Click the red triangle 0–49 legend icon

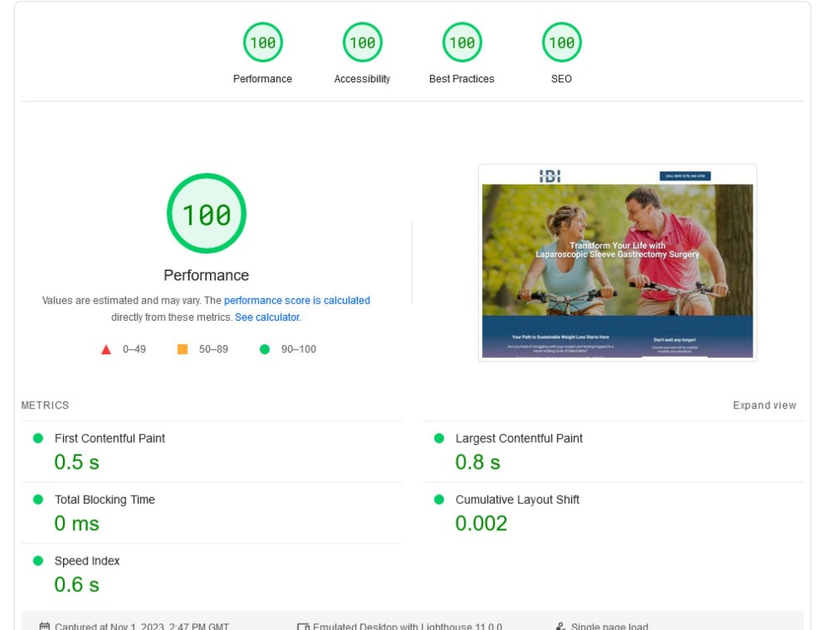pyautogui.click(x=106, y=349)
